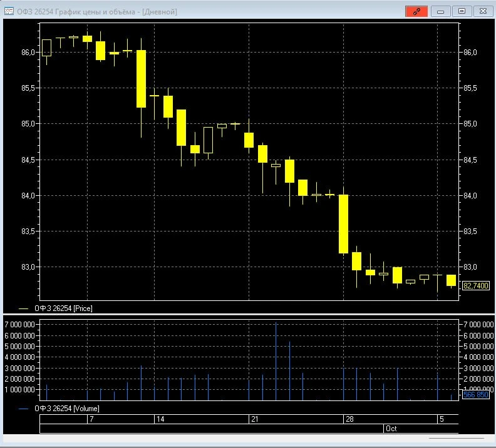Select the long falling candle from 86,0 to 85,2
The width and height of the screenshot is (496, 448).
pos(141,79)
